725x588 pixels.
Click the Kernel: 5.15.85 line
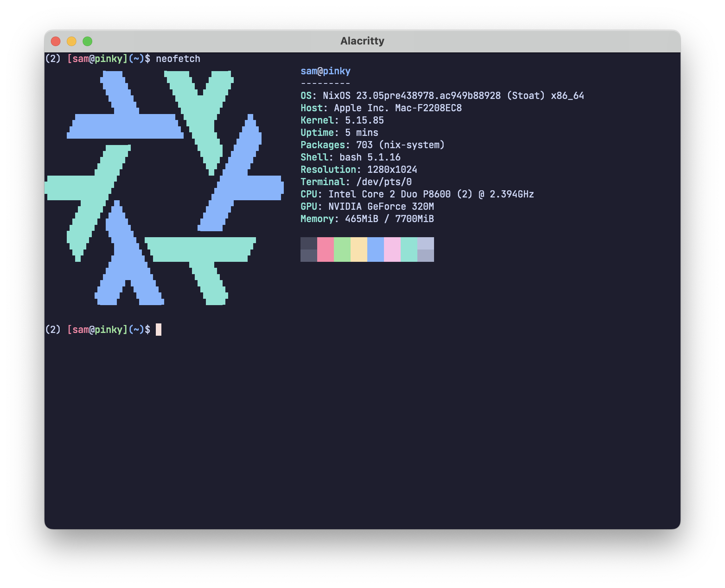[342, 120]
